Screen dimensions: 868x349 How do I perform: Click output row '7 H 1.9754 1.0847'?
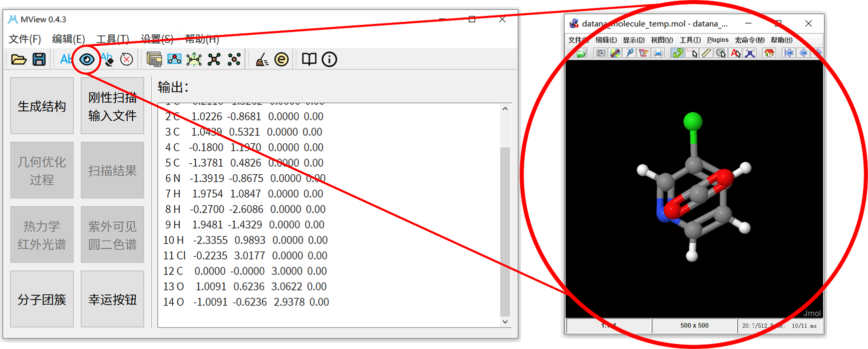(x=244, y=194)
